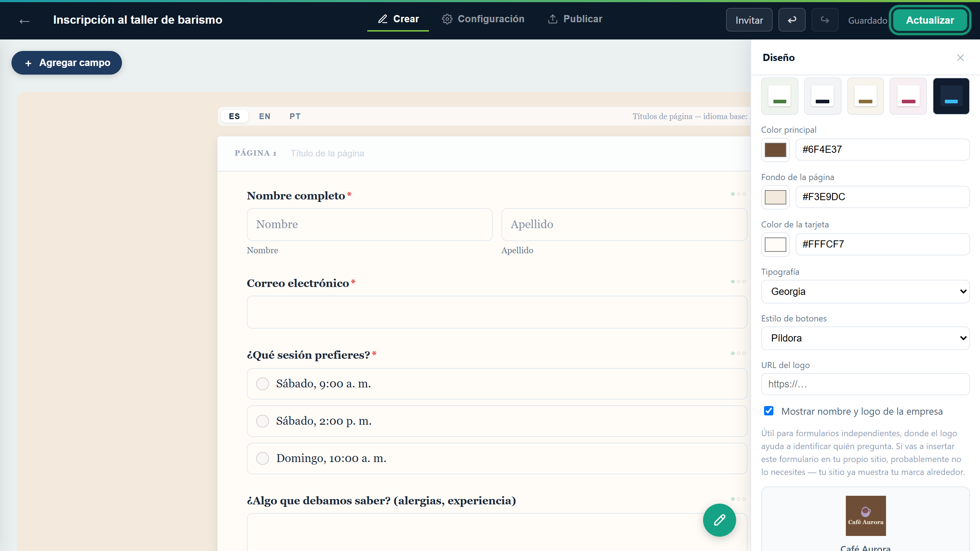Image resolution: width=980 pixels, height=551 pixels.
Task: Toggle Mostrar nombre y logo de la empresa
Action: pos(768,411)
